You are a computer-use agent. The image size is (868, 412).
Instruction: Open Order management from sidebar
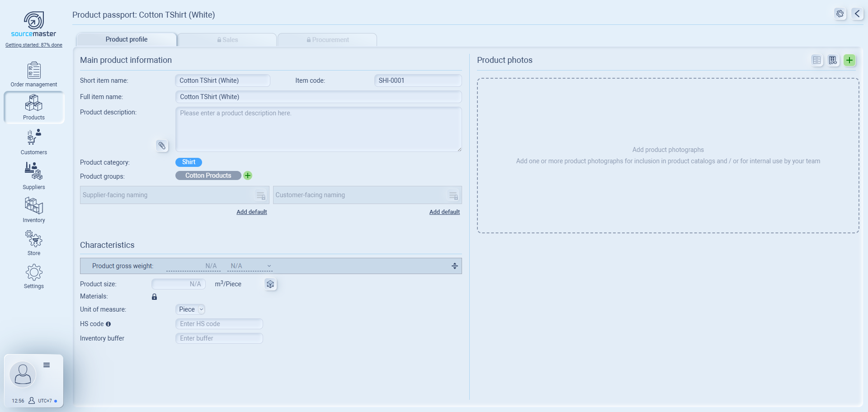[34, 75]
